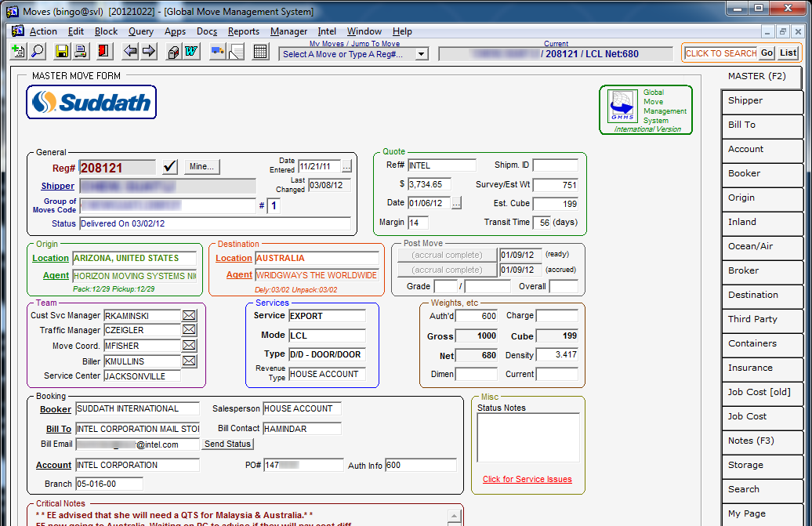Select the Notes (F3) tab
The width and height of the screenshot is (812, 526).
click(x=762, y=441)
